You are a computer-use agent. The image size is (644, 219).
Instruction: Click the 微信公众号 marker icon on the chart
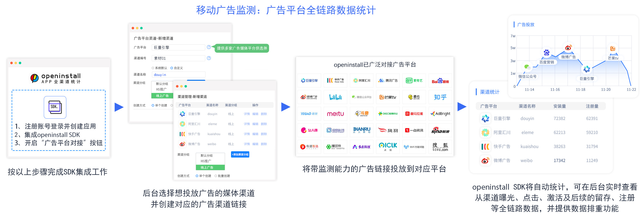(527, 67)
